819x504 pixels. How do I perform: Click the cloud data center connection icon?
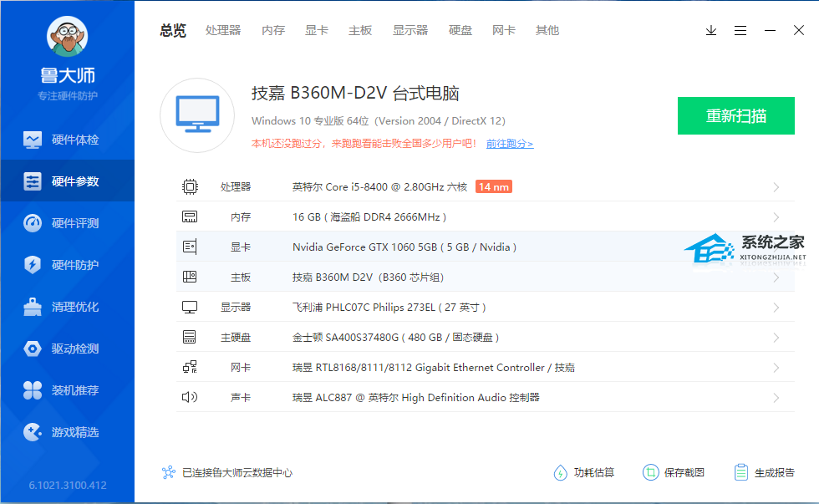(168, 473)
